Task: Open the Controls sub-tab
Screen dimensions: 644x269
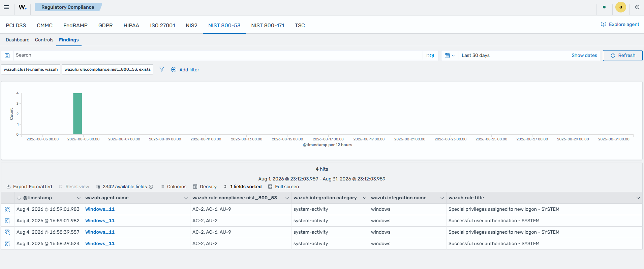Action: (x=44, y=40)
